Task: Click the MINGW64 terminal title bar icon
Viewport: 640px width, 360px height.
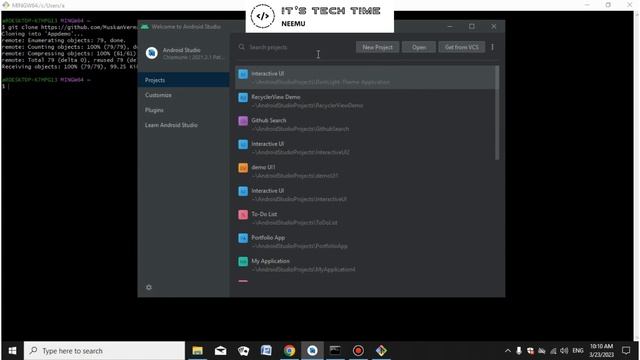Action: pyautogui.click(x=6, y=5)
